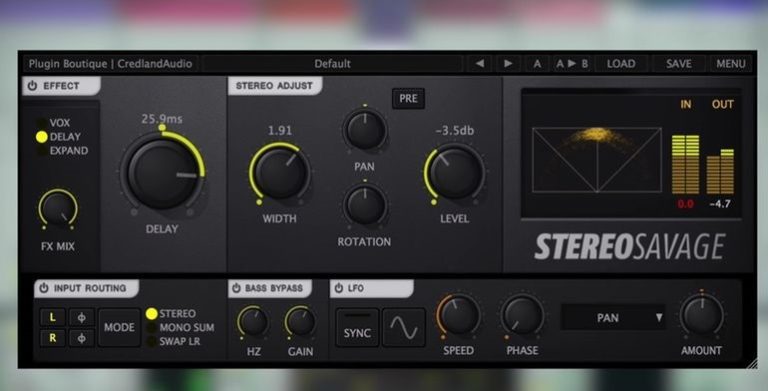Click the input routing MODE button

119,327
